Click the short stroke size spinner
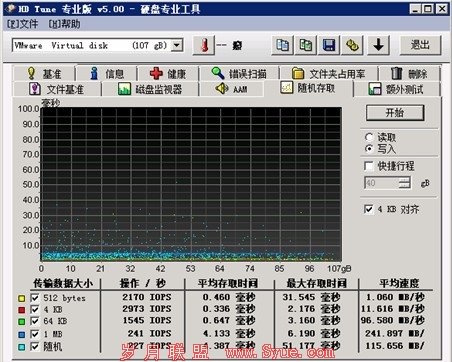This screenshot has height=362, width=452. click(x=405, y=183)
